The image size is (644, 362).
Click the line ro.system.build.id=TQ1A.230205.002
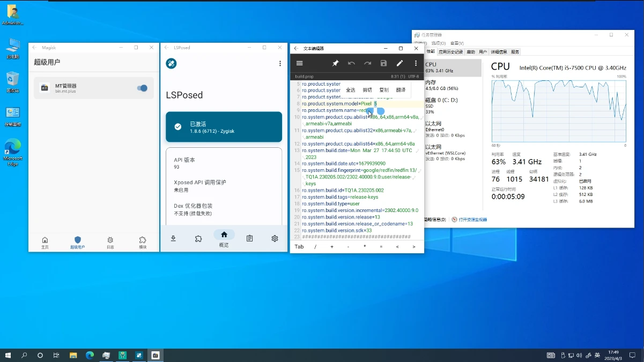coord(343,191)
